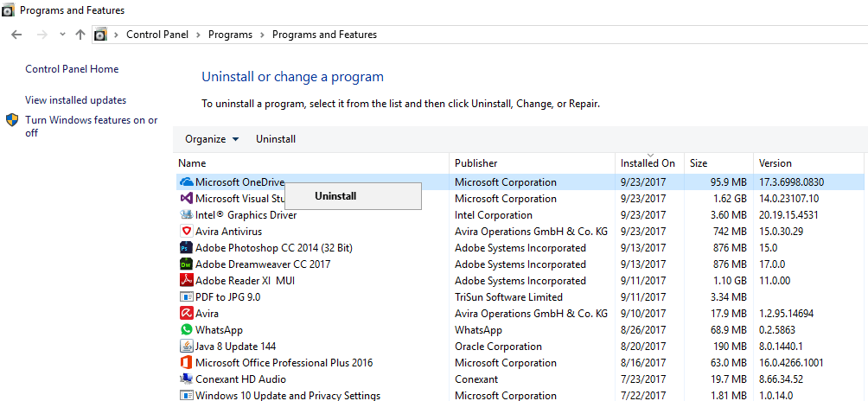Click Oracle Corporation publisher cell

498,347
